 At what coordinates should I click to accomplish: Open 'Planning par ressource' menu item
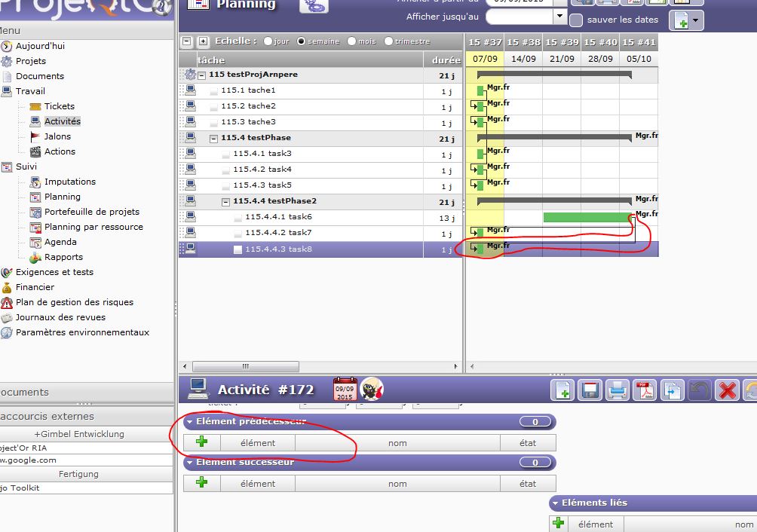tap(93, 227)
